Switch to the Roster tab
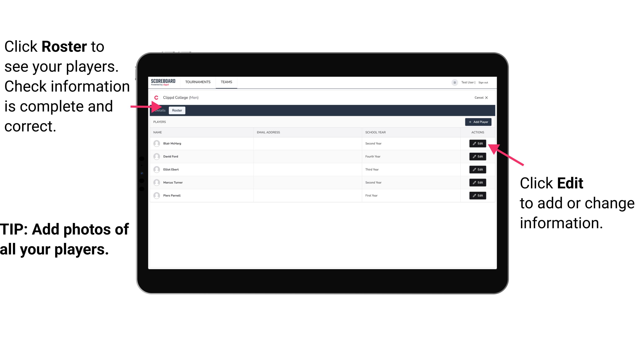 tap(177, 110)
